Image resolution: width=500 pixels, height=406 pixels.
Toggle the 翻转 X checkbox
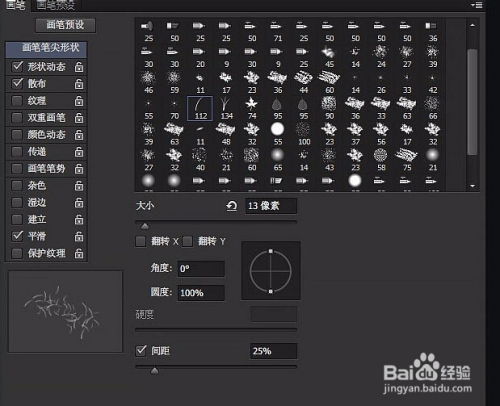coord(140,241)
